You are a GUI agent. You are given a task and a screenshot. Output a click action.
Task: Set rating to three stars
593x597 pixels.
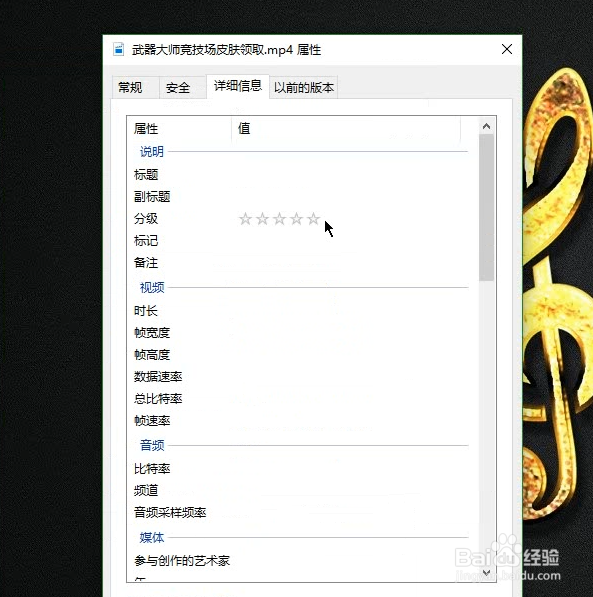click(279, 219)
